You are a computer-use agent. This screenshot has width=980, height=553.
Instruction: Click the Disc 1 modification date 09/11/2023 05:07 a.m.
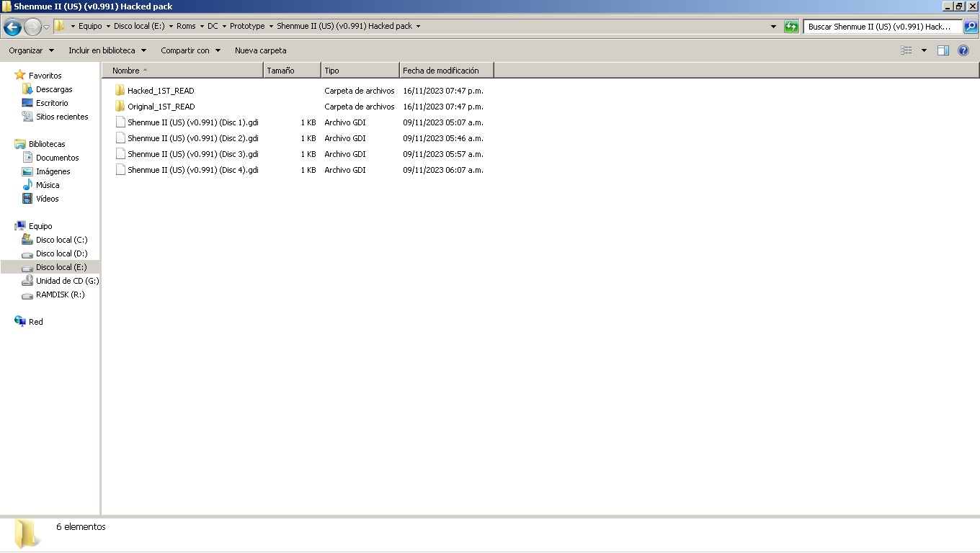[443, 122]
